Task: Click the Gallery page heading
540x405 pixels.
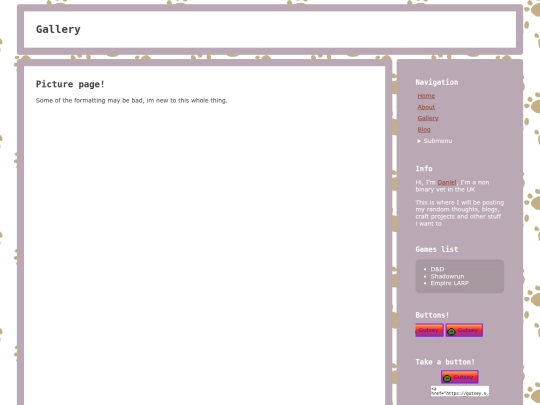Action: click(x=58, y=29)
